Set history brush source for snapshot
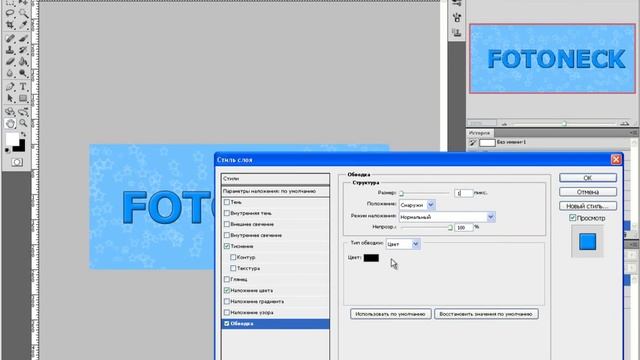 (x=473, y=142)
